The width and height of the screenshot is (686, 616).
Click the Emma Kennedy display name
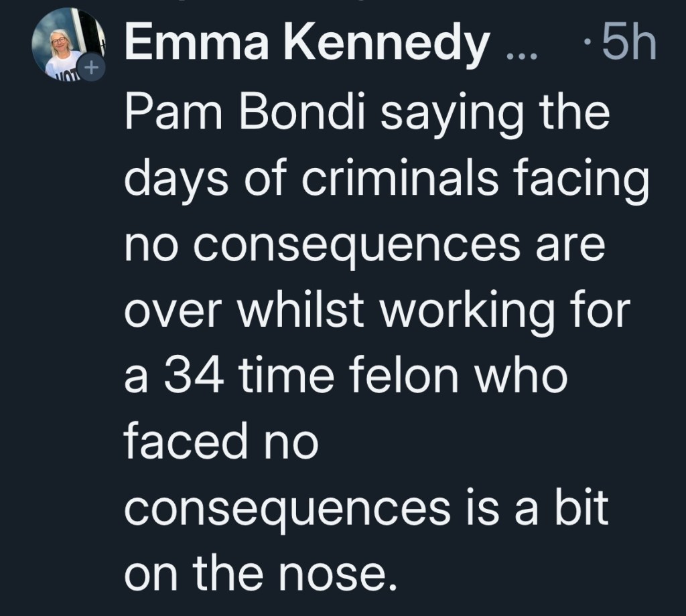click(307, 46)
